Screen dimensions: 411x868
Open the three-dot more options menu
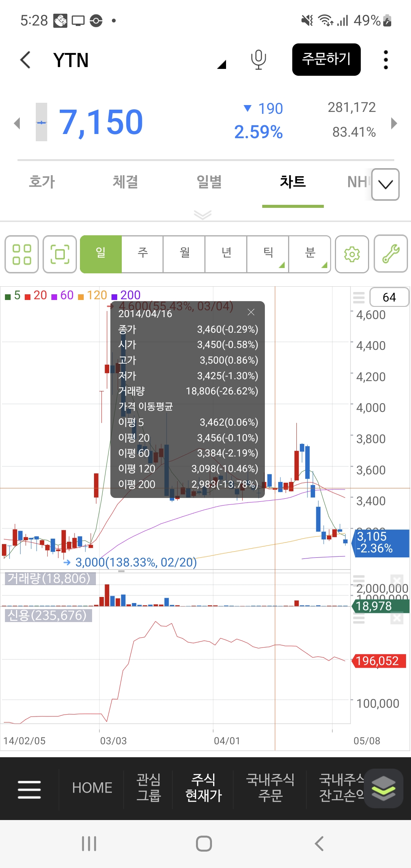[x=386, y=60]
